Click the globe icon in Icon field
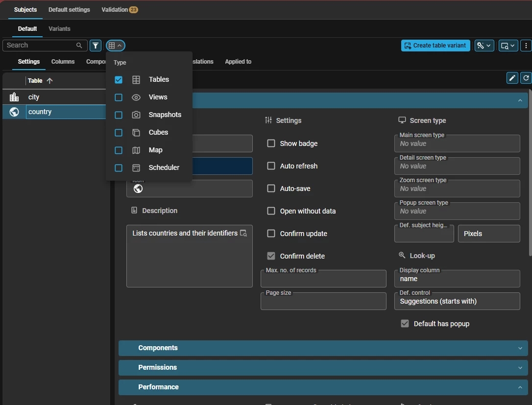532x405 pixels. click(138, 189)
